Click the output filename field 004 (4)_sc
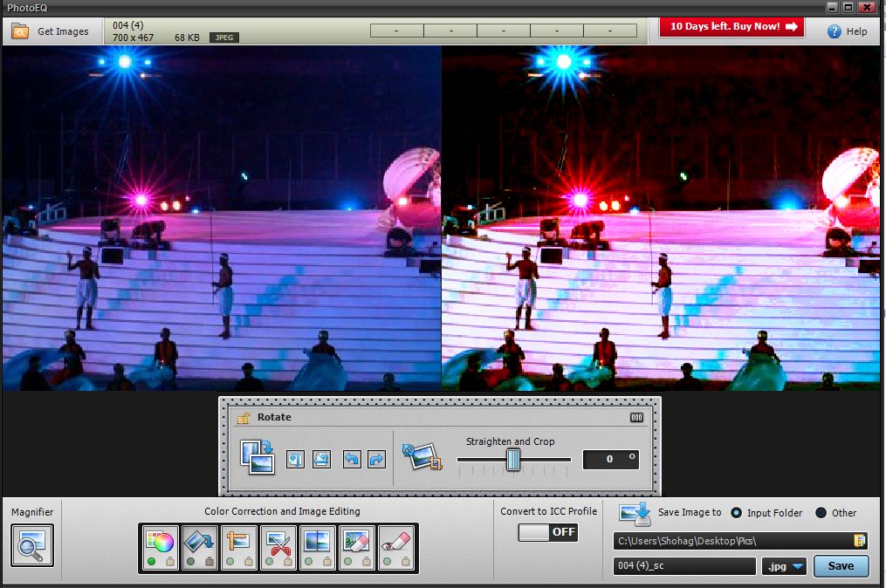 tap(684, 566)
